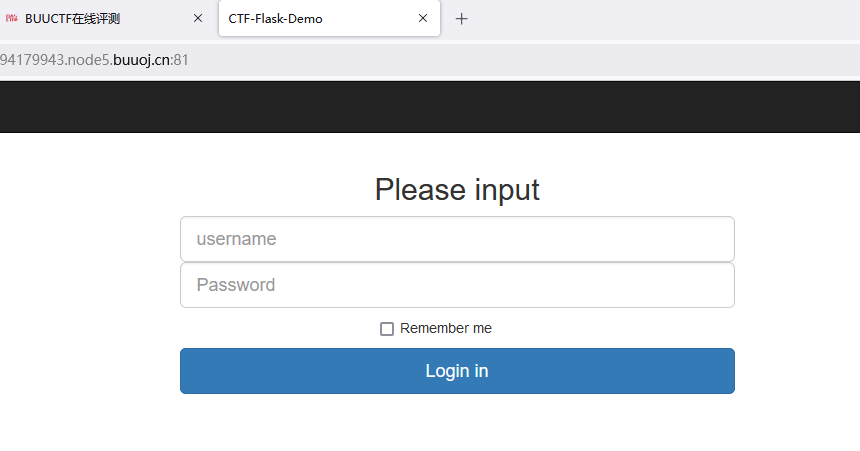Viewport: 860px width, 451px height.
Task: Click the dark navigation bar
Action: click(430, 106)
